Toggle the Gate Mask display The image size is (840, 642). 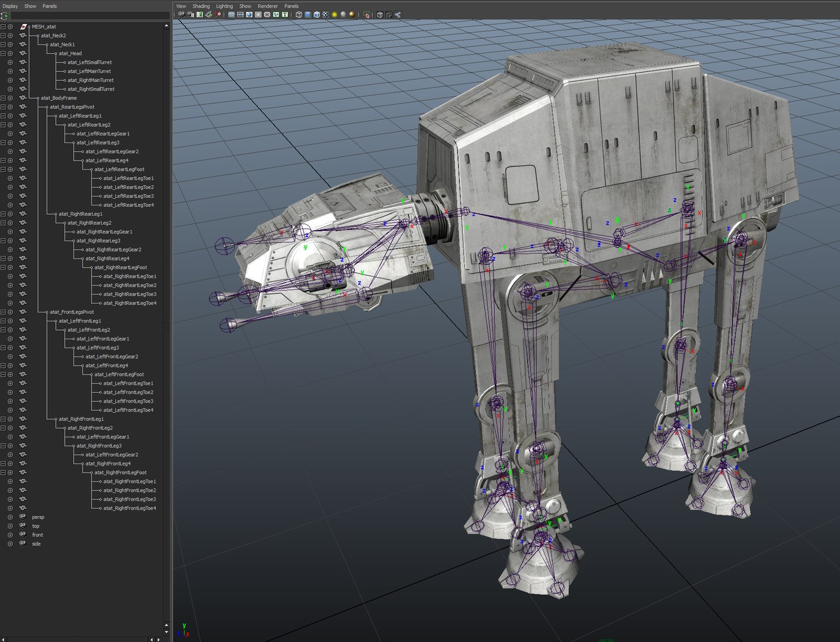pos(258,14)
